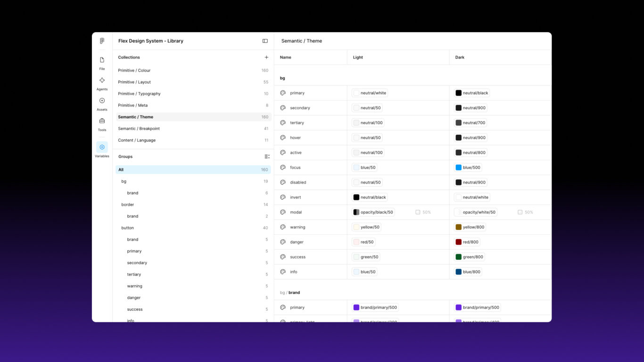Click the brand/primary/500 chip in brand primary Light
This screenshot has width=644, height=362.
[x=375, y=307]
